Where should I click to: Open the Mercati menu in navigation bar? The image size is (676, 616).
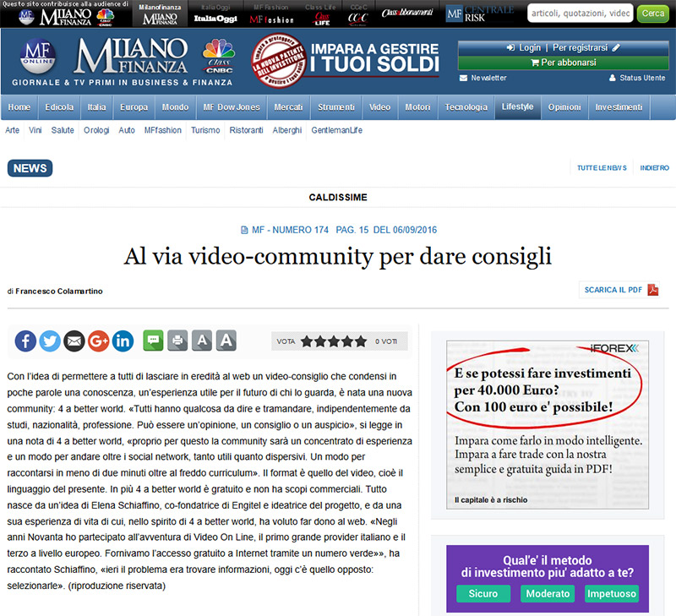click(289, 107)
